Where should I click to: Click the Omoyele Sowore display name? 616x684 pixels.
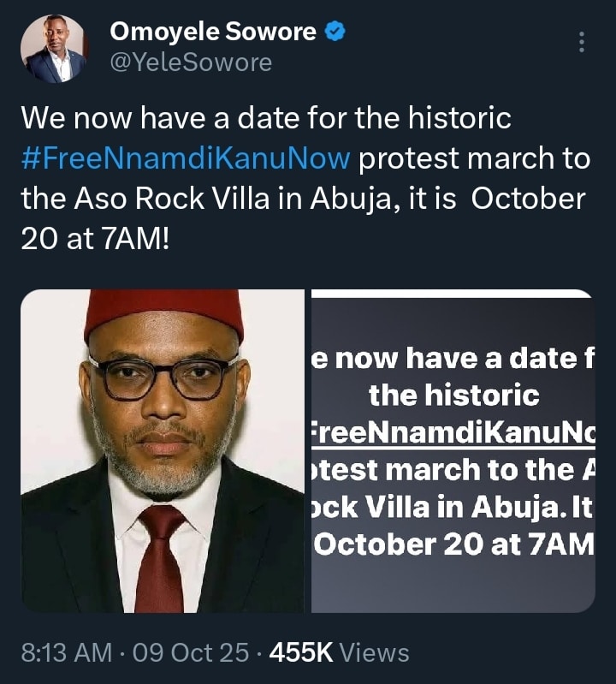(x=213, y=33)
